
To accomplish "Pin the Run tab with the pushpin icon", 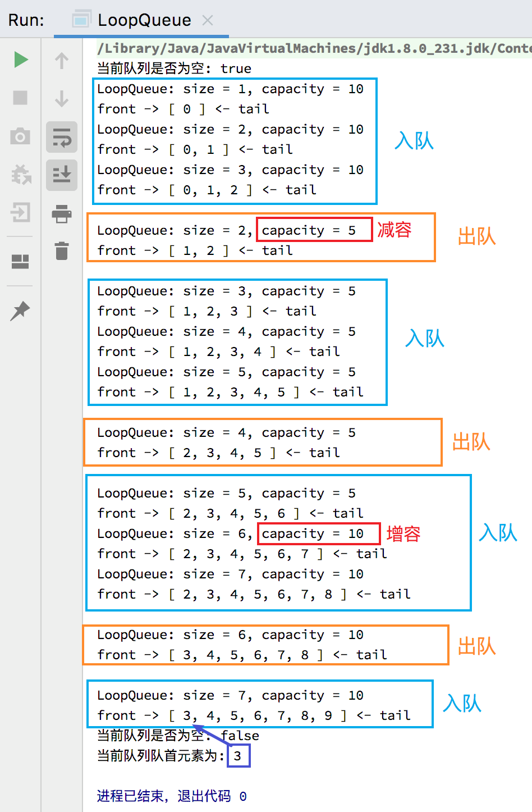I will pyautogui.click(x=20, y=311).
